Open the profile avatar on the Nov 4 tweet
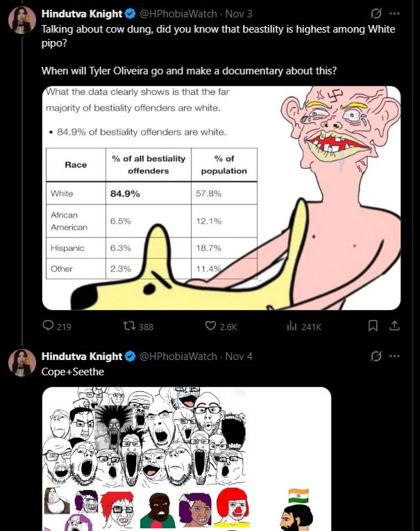420x531 pixels. (22, 363)
